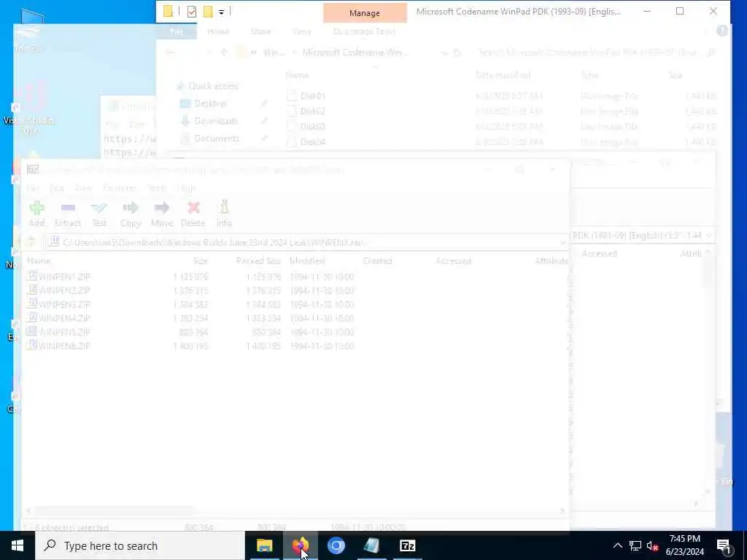The image size is (747, 560).
Task: Sort 7-Zip list by Name column
Action: [39, 260]
